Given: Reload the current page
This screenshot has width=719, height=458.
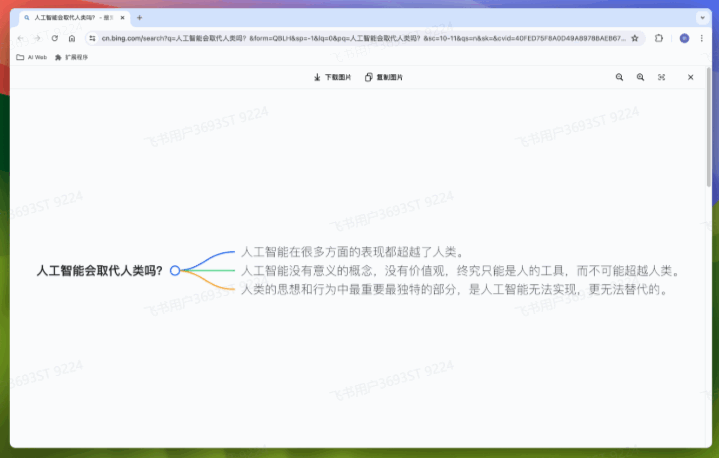Looking at the screenshot, I should click(54, 38).
